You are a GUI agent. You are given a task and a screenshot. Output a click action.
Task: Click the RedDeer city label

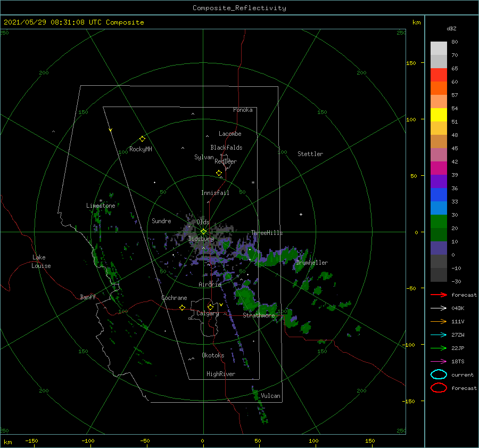click(226, 161)
